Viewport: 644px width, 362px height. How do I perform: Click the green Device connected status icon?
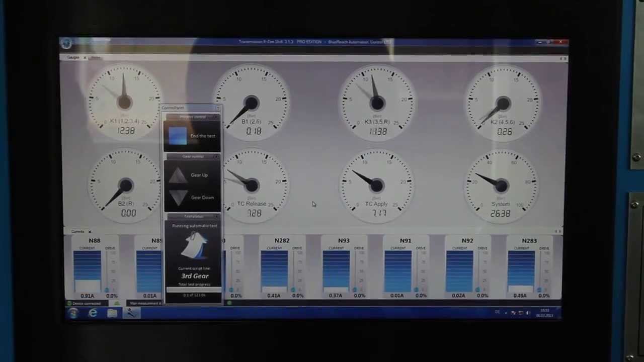(69, 304)
